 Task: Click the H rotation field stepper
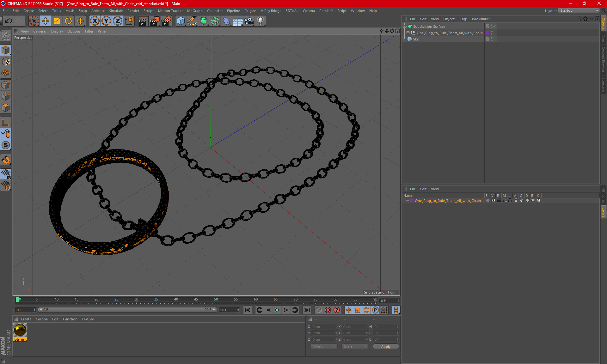tap(397, 327)
